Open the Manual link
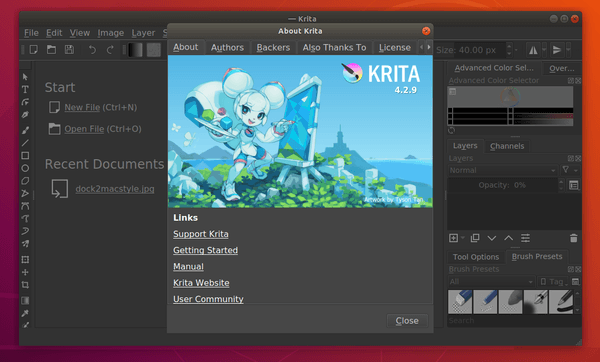The height and width of the screenshot is (362, 600). [188, 266]
